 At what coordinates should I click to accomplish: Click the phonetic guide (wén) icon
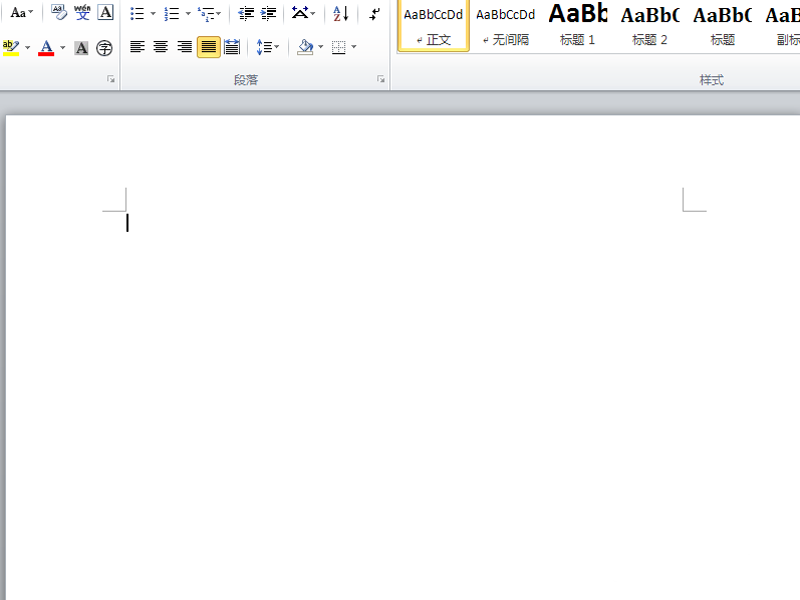[82, 12]
